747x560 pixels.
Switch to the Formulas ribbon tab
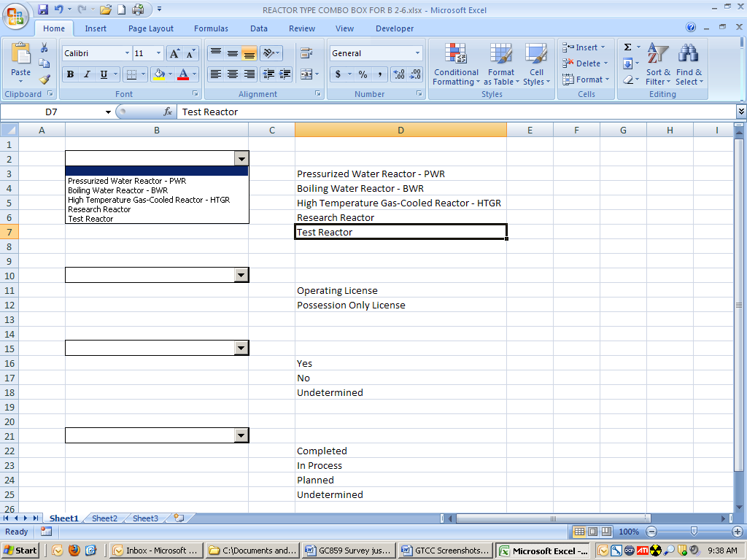(x=211, y=28)
